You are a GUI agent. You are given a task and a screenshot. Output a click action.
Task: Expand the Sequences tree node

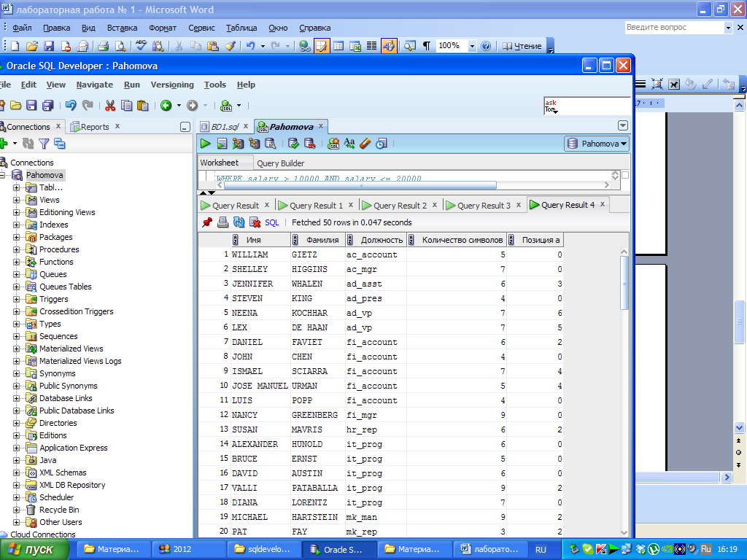pyautogui.click(x=17, y=336)
